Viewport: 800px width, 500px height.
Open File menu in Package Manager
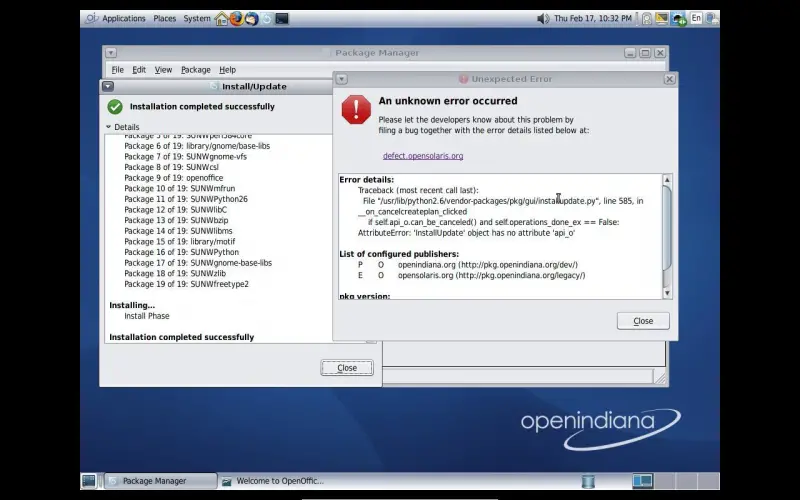[x=117, y=70]
